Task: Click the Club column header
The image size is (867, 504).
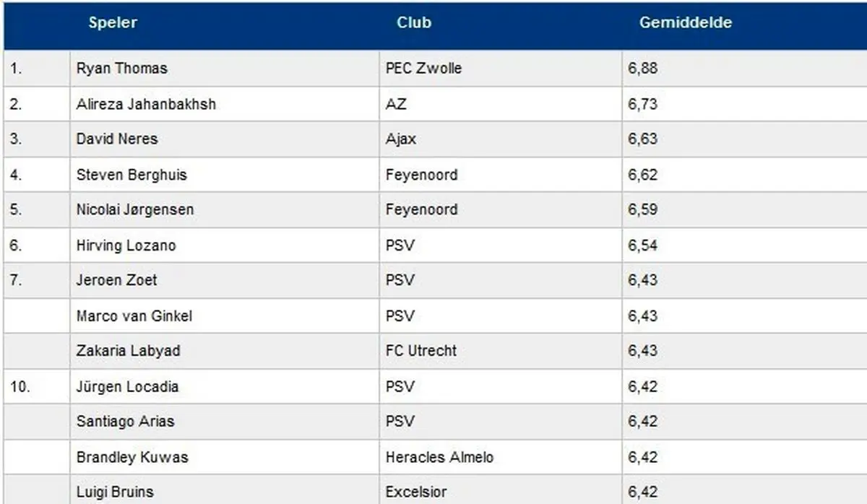Action: [414, 22]
